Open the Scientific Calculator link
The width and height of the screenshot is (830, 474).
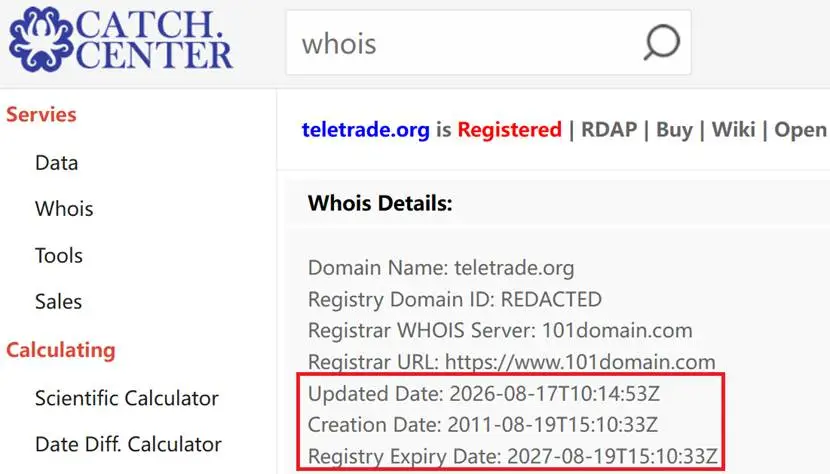click(127, 398)
